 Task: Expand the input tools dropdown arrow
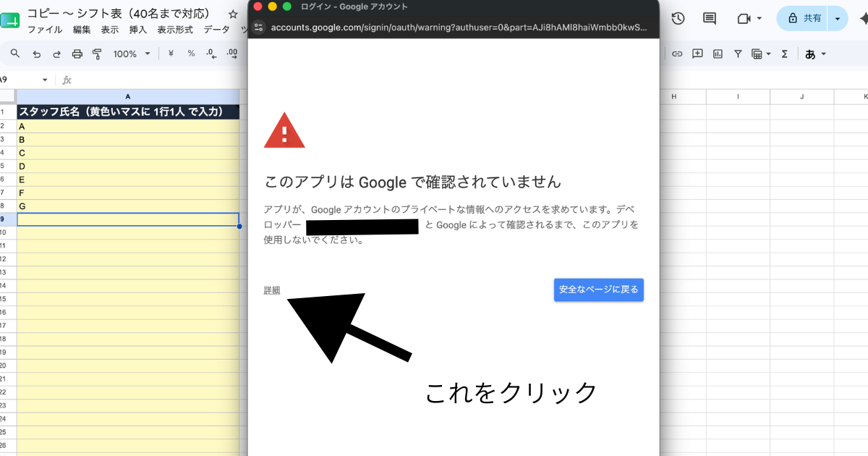pos(823,54)
